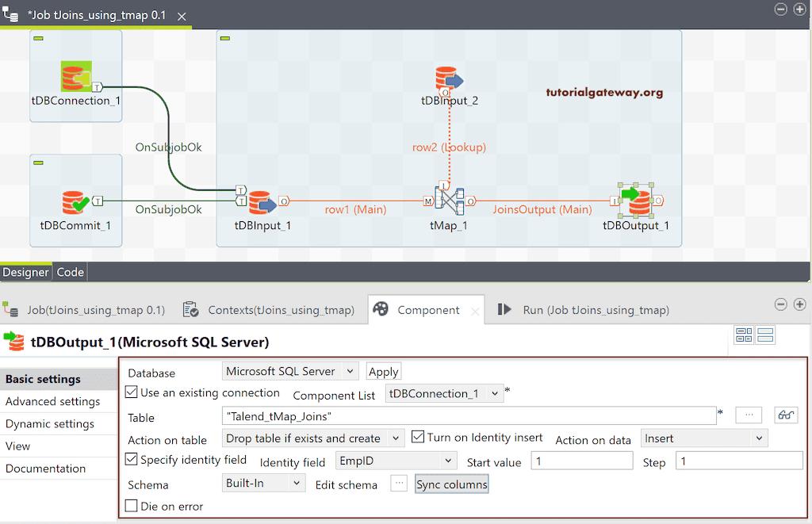The width and height of the screenshot is (812, 524).
Task: Switch to the Code tab
Action: pos(70,272)
